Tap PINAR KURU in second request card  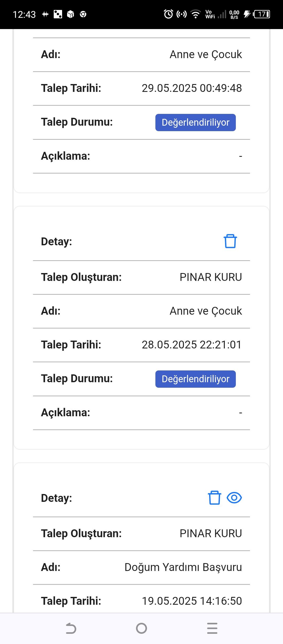(211, 277)
